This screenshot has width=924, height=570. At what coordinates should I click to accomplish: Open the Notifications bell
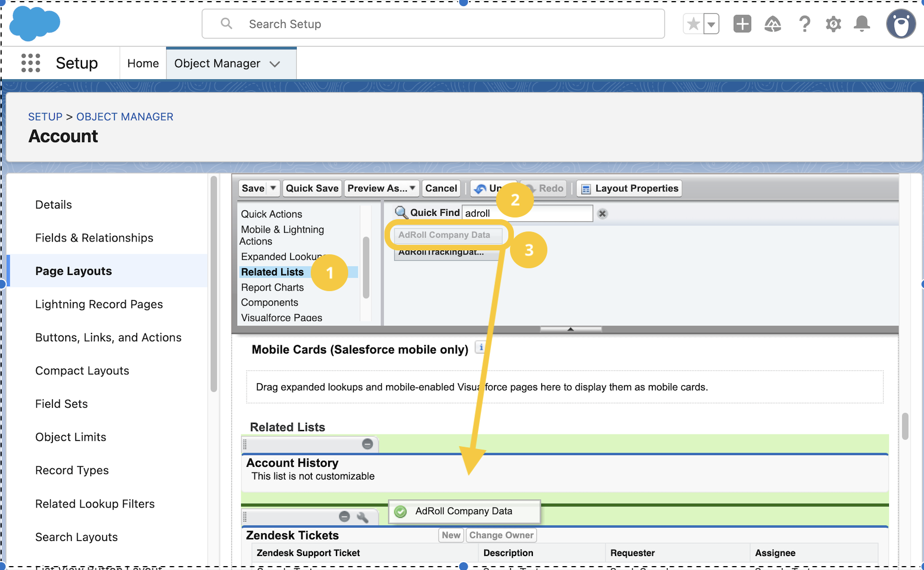click(862, 24)
